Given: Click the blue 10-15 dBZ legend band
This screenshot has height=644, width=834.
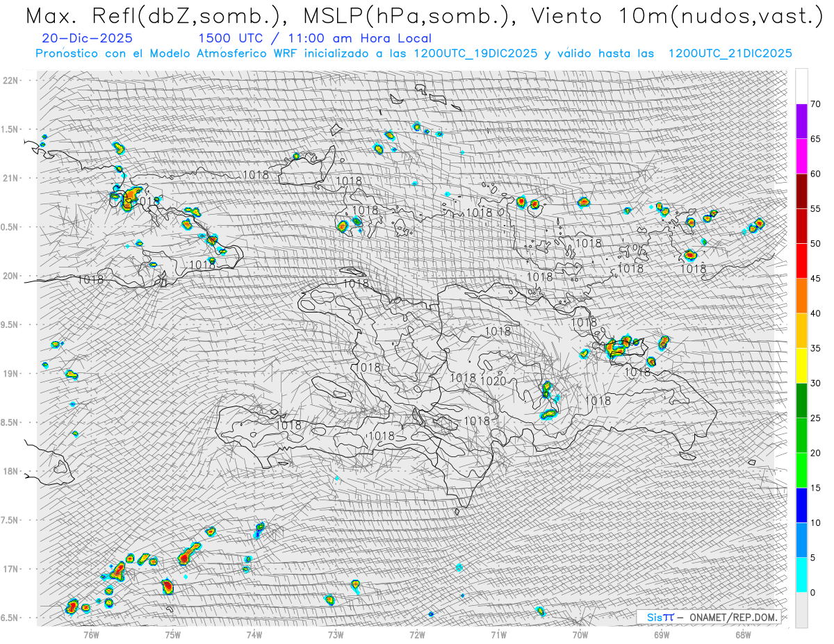Looking at the screenshot, I should point(801,505).
